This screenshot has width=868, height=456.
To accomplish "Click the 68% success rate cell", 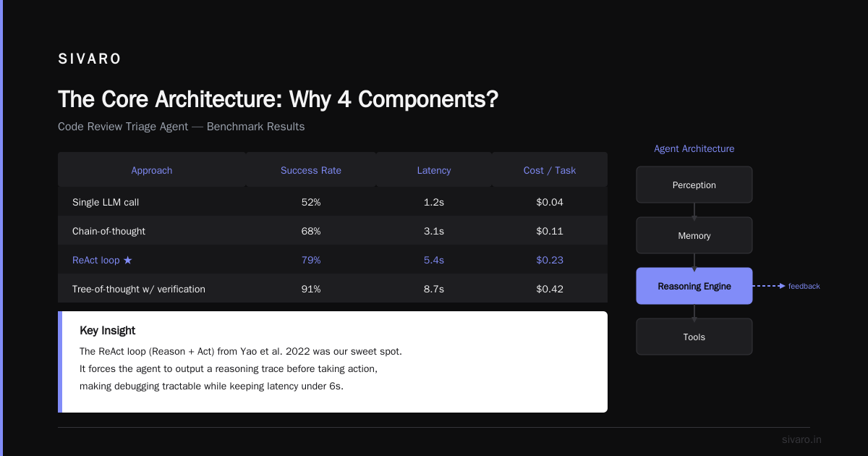I will coord(311,231).
